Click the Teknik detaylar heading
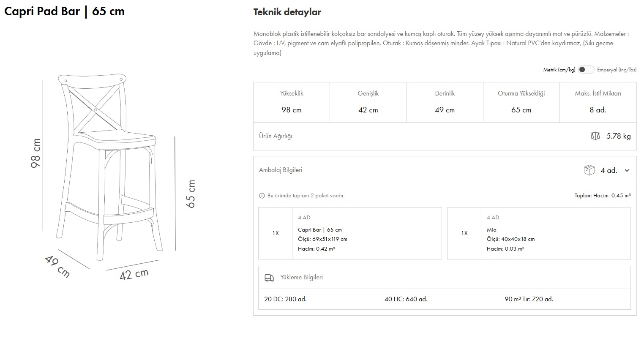Screen dimensions: 644x344 click(x=287, y=12)
